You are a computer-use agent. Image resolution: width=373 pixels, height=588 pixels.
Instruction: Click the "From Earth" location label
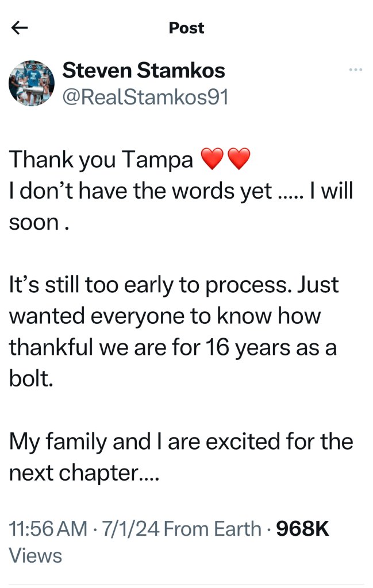point(213,529)
